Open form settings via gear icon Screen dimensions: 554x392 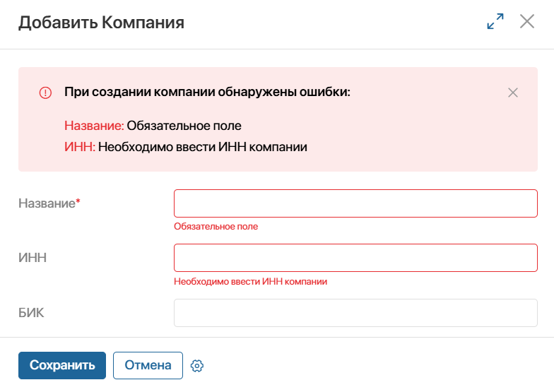tap(196, 366)
